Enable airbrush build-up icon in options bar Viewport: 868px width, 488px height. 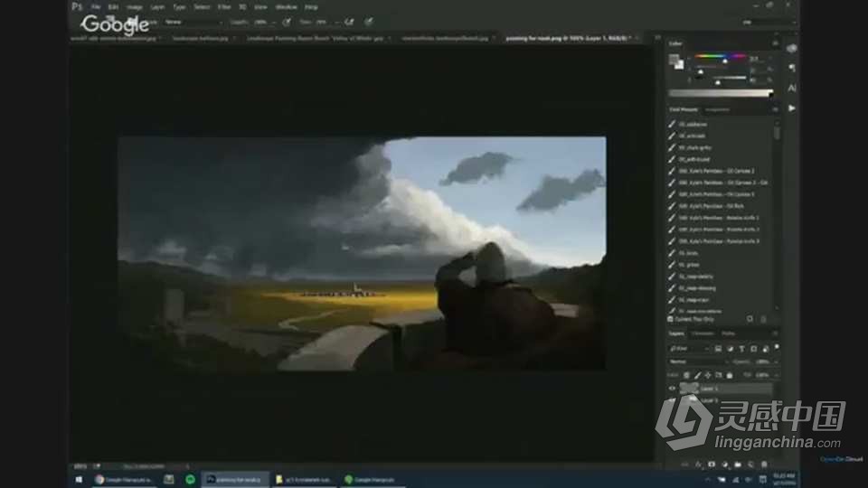point(349,22)
